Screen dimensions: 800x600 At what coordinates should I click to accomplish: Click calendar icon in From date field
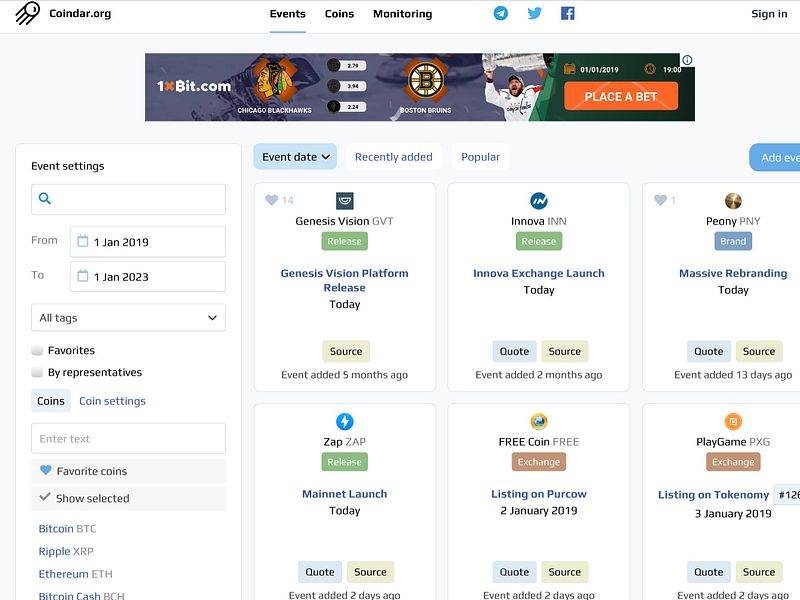tap(83, 241)
